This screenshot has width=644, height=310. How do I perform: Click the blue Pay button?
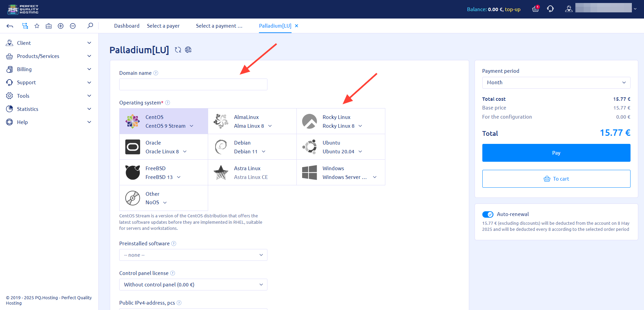coord(556,153)
